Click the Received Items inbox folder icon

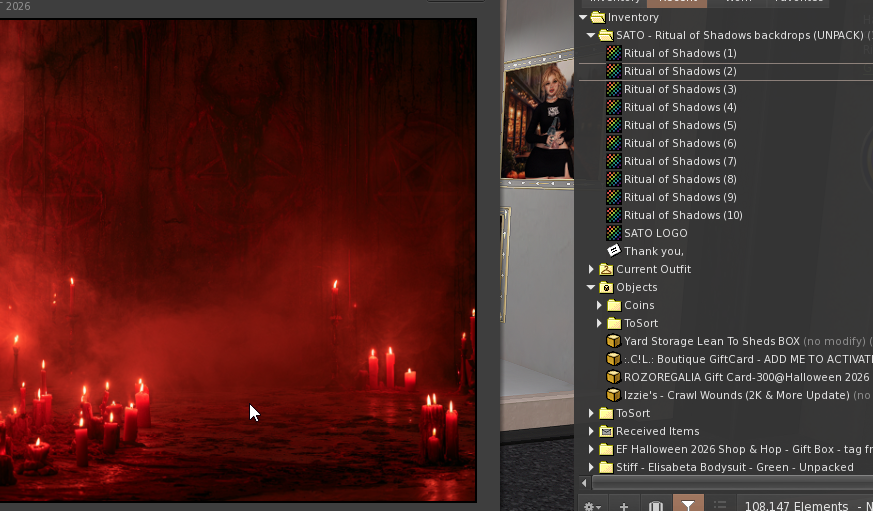606,431
